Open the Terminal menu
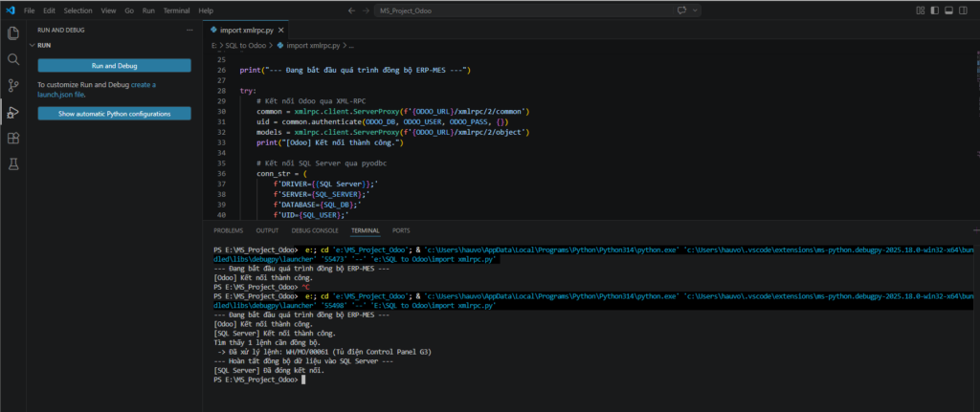 tap(175, 10)
